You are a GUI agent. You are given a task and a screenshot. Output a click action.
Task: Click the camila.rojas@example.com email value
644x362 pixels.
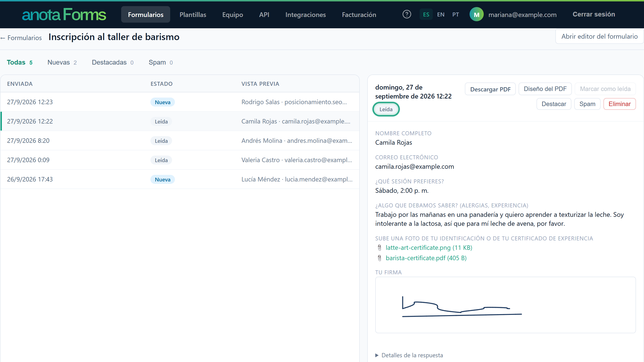[x=414, y=166]
